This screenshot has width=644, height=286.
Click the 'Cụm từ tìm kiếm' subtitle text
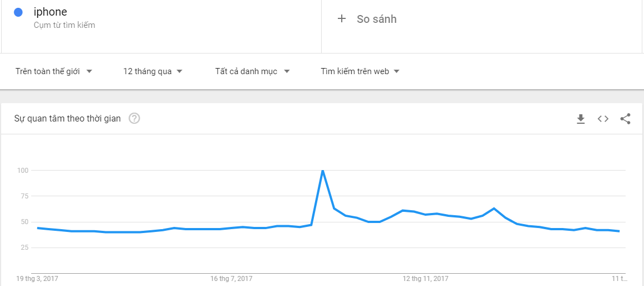64,25
